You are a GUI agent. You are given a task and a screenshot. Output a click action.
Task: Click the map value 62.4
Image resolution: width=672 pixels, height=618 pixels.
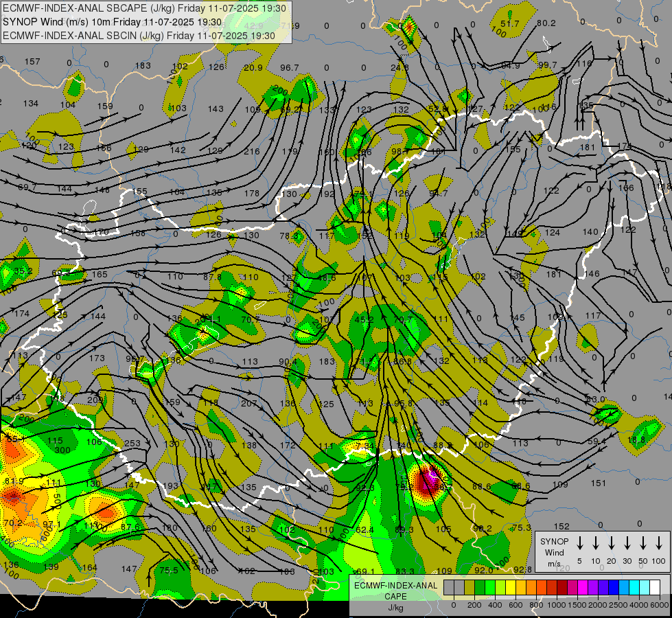click(x=364, y=529)
